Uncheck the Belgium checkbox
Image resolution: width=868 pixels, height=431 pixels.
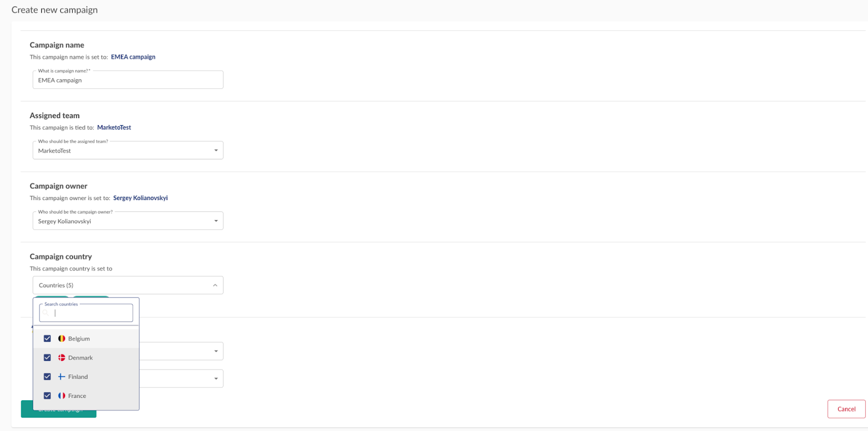pos(47,338)
